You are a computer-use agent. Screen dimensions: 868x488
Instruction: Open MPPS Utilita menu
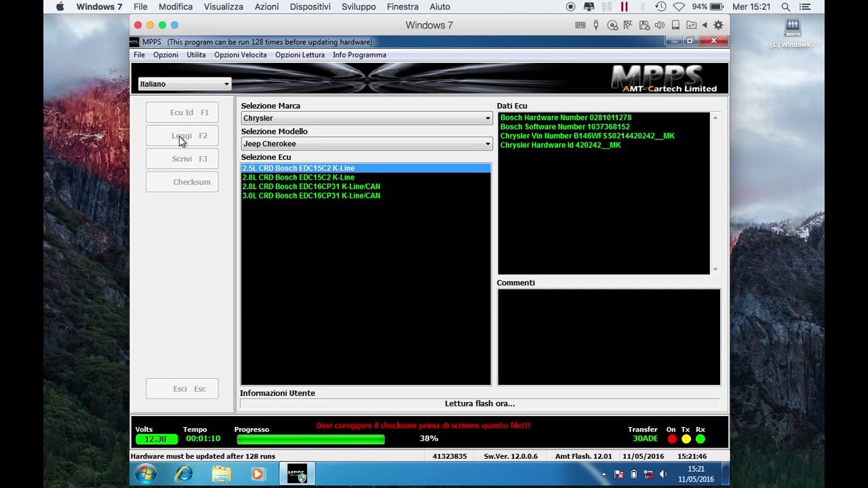click(x=196, y=55)
